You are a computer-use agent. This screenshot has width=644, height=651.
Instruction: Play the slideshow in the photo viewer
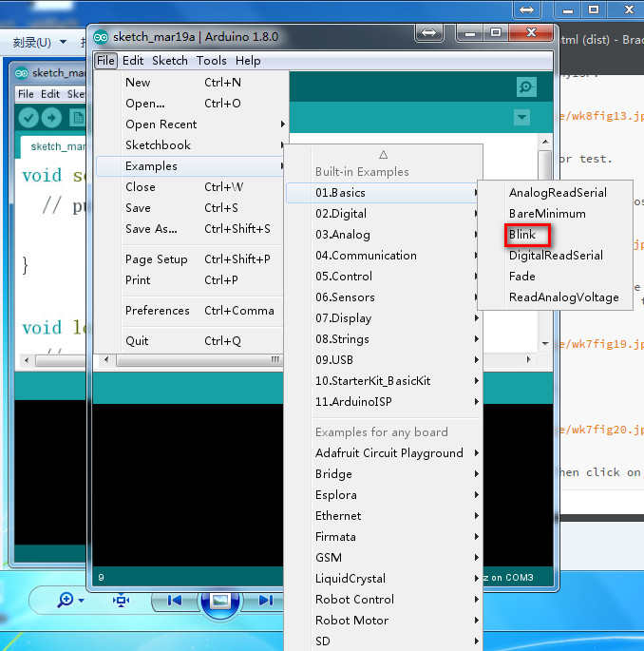[220, 602]
